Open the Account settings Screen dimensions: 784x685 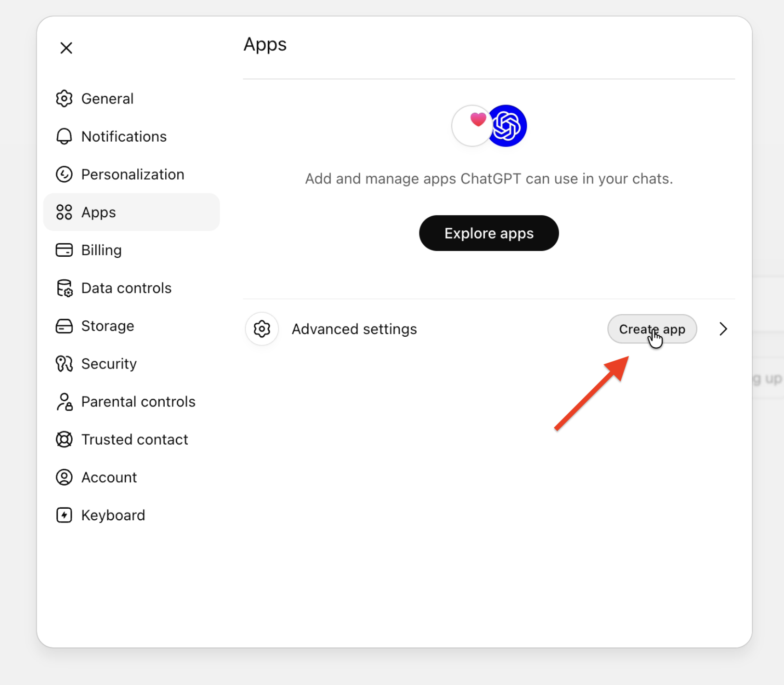[x=131, y=477]
